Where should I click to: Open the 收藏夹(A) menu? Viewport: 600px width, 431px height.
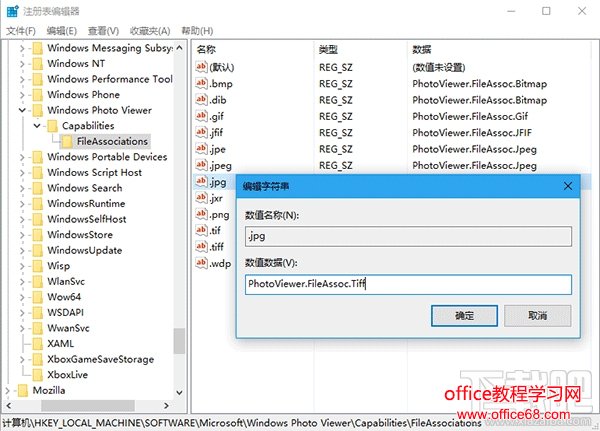[x=150, y=31]
